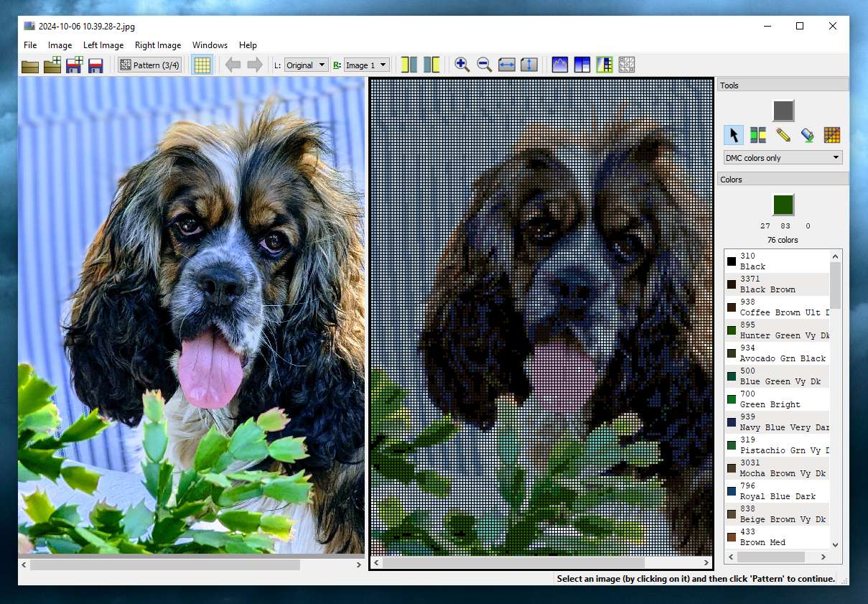Click the open file folder icon
Image resolution: width=868 pixels, height=604 pixels.
[30, 65]
